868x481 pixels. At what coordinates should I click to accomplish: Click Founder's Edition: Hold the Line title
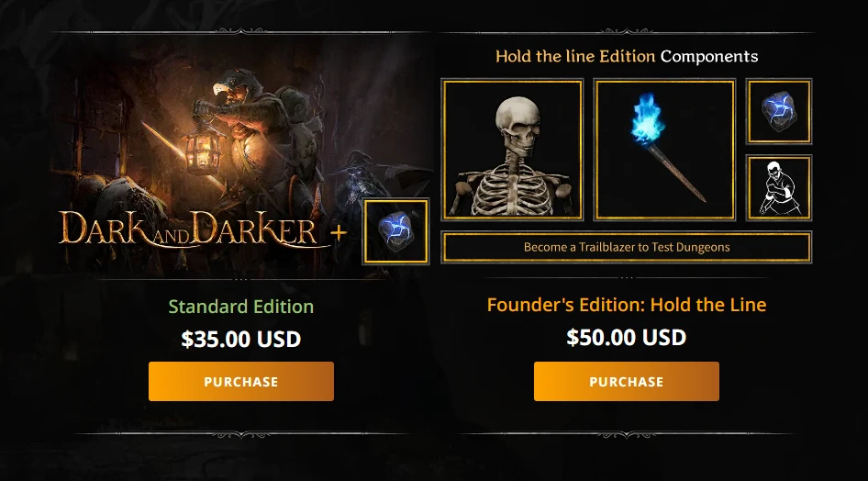coord(626,305)
